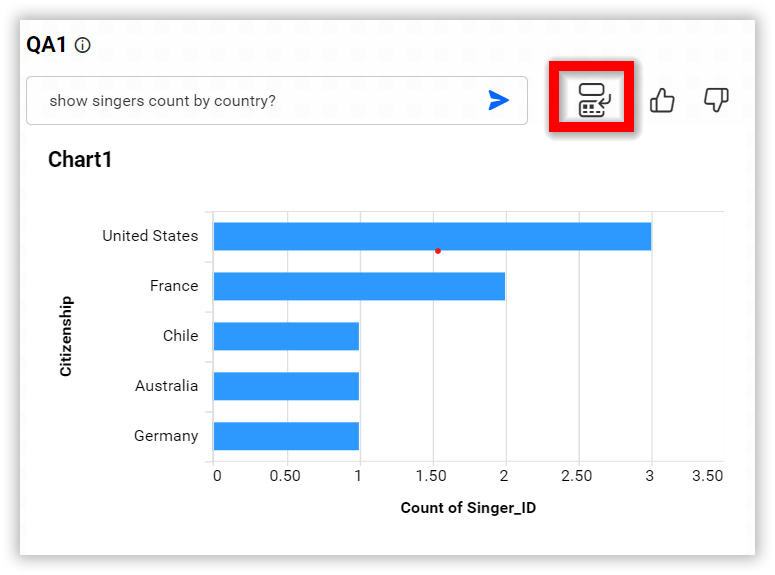Click the thumbs down icon
Viewport: 775px width, 575px height.
click(716, 99)
